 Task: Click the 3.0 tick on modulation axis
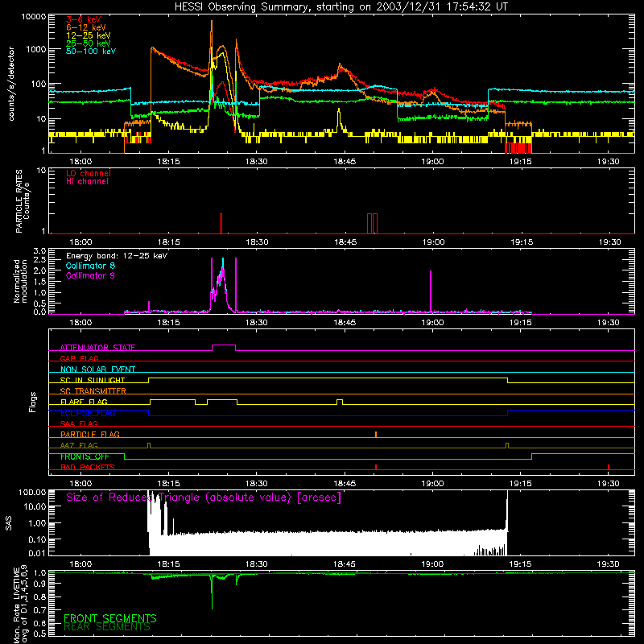tap(39, 250)
